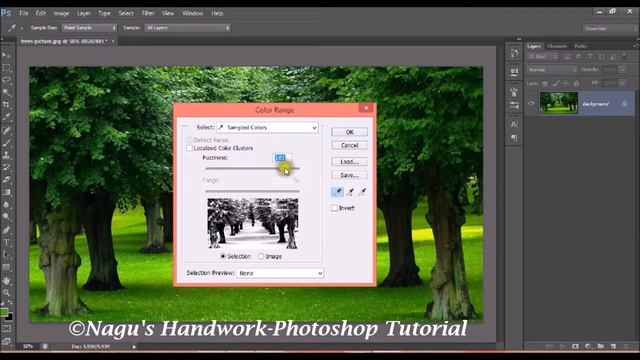Select the Eraser tool

pyautogui.click(x=7, y=180)
